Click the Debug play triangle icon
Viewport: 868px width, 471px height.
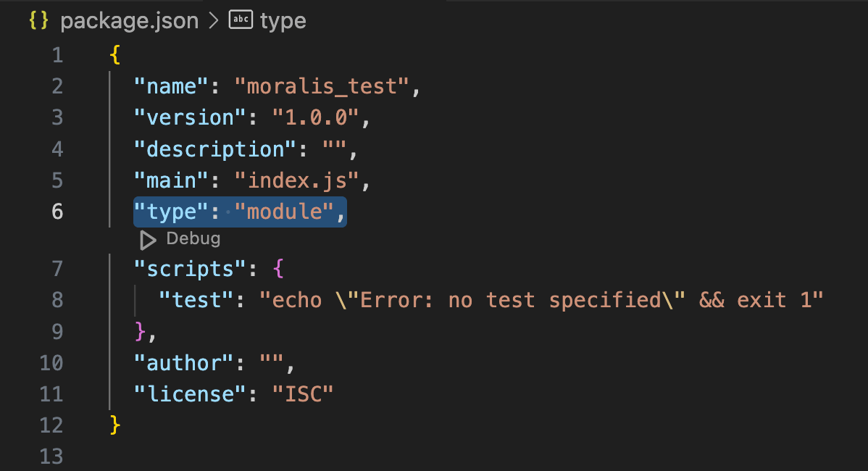148,240
